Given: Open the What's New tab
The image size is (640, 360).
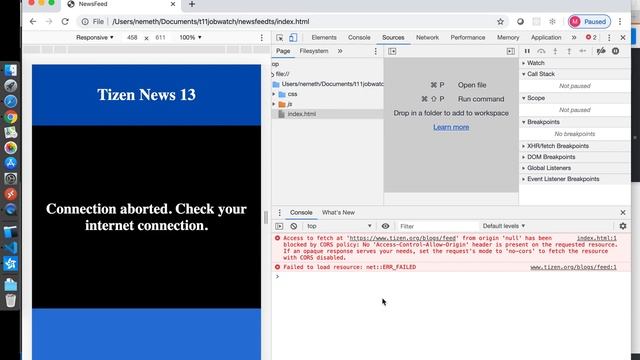Looking at the screenshot, I should (338, 213).
